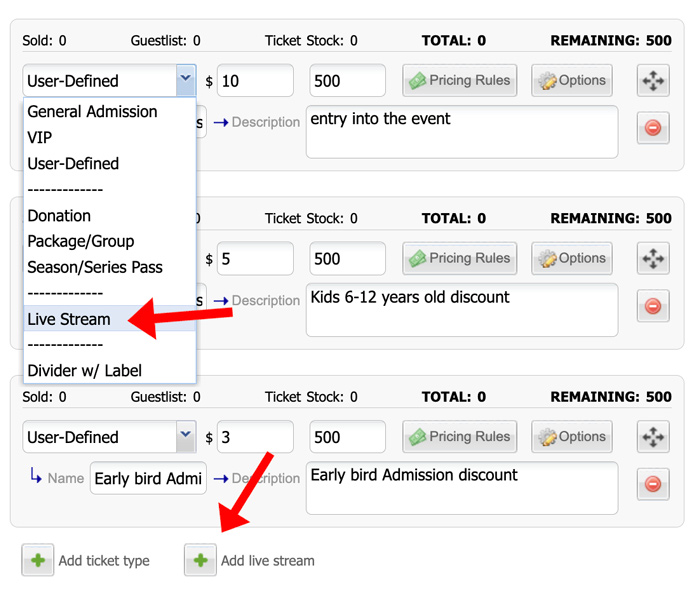Remove the 'entry into the event' ticket
700x597 pixels.
tap(653, 128)
